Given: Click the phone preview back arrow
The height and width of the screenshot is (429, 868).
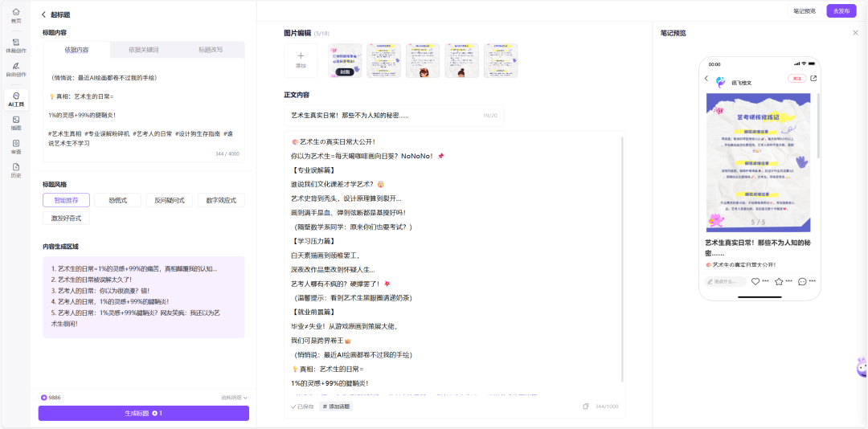Looking at the screenshot, I should click(706, 79).
